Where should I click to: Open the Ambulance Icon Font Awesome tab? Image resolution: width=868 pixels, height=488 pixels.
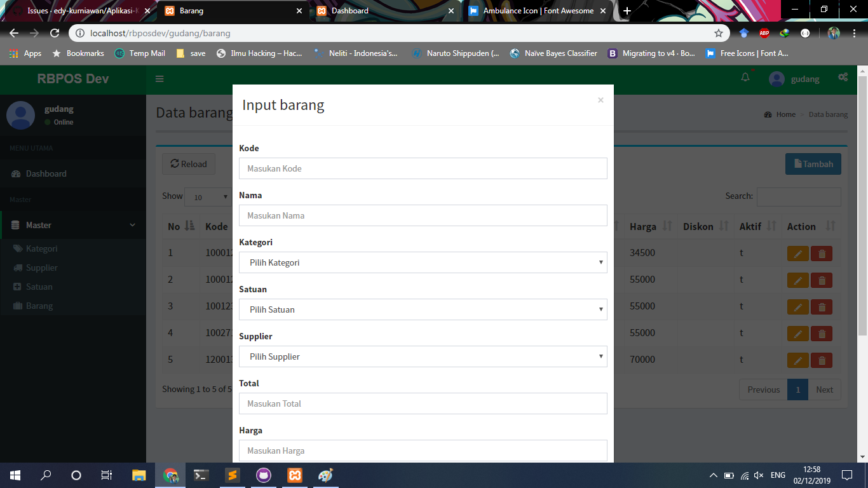pos(537,11)
